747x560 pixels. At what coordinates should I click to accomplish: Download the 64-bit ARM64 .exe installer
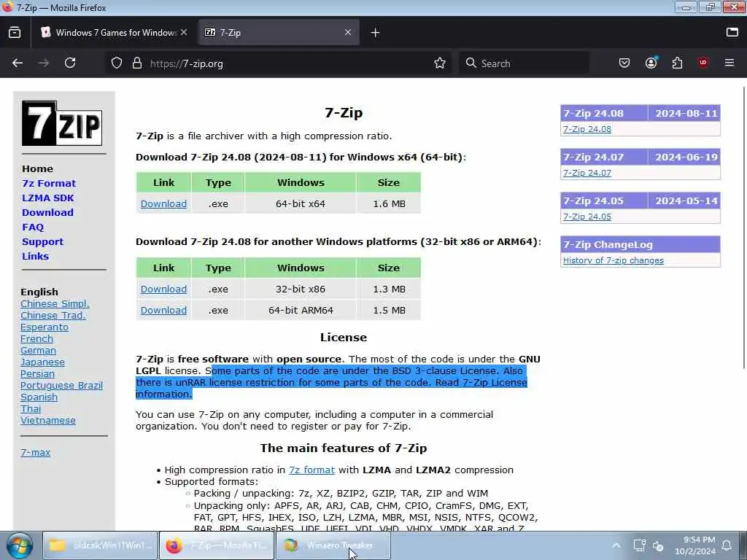[163, 310]
